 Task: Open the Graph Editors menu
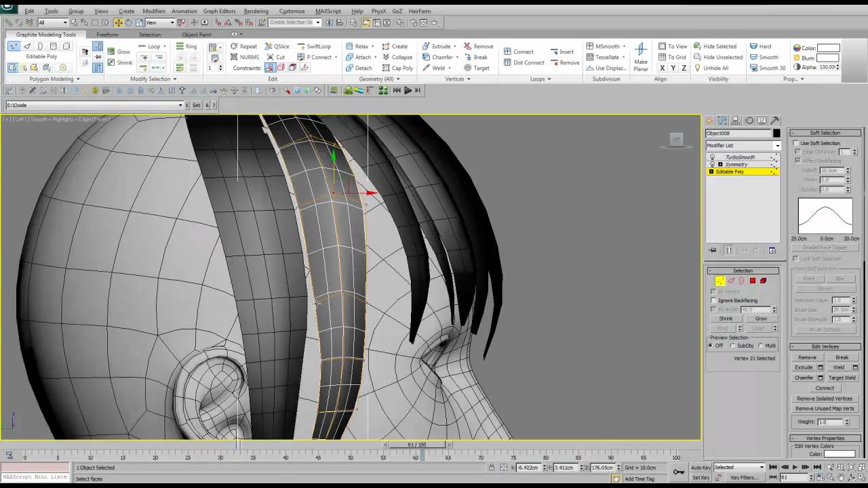pyautogui.click(x=219, y=11)
